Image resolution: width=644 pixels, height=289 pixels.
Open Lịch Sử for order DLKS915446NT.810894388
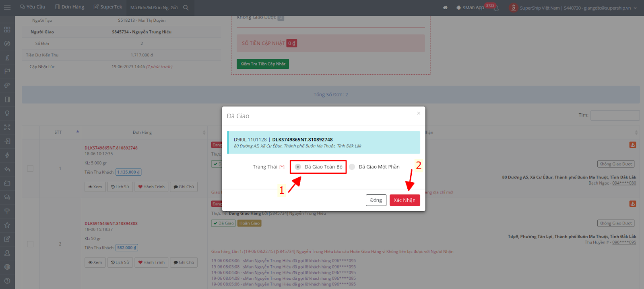(x=120, y=262)
